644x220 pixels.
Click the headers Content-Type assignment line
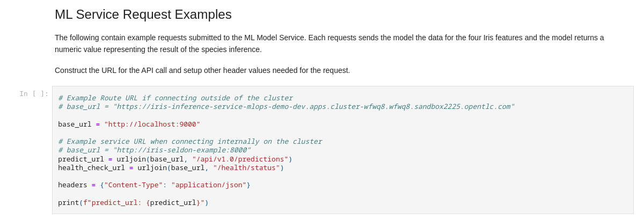point(154,185)
